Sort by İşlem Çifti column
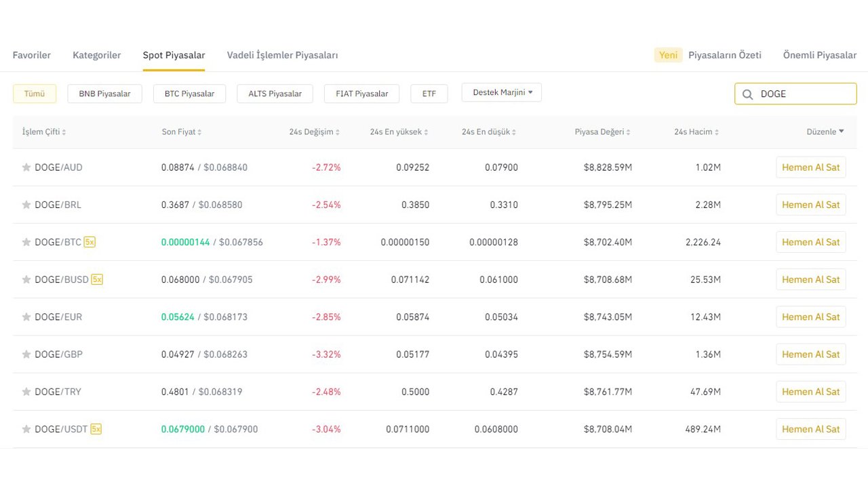This screenshot has height=488, width=868. pyautogui.click(x=44, y=132)
